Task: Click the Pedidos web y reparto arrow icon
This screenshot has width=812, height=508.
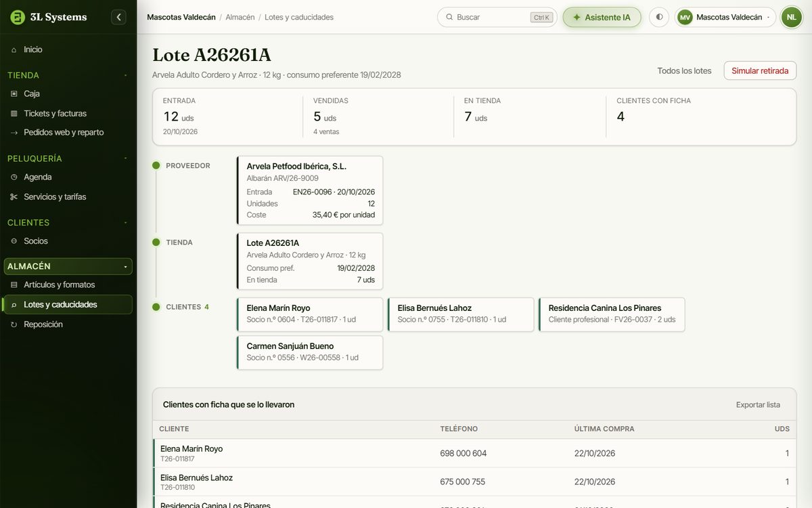Action: [14, 132]
